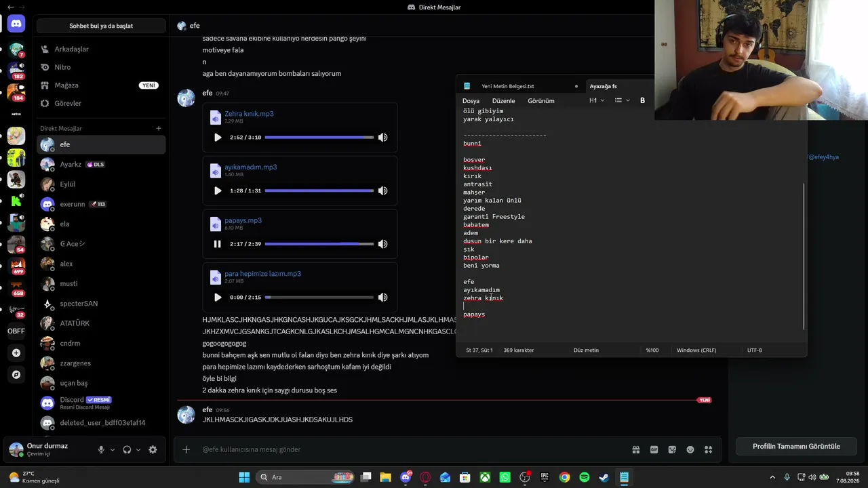Seek in papays.mp3 progress bar
This screenshot has height=488, width=868.
[x=319, y=244]
